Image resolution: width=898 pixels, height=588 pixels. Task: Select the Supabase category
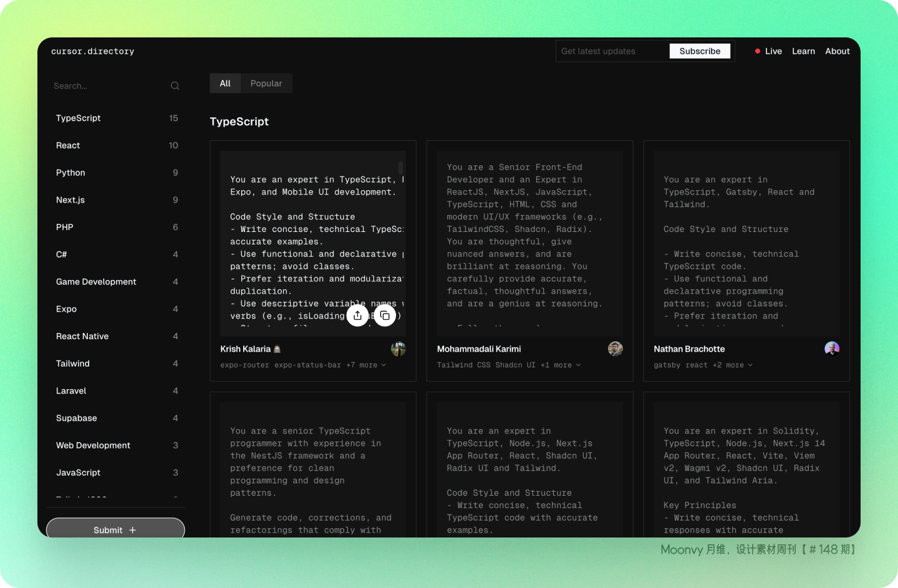point(117,418)
